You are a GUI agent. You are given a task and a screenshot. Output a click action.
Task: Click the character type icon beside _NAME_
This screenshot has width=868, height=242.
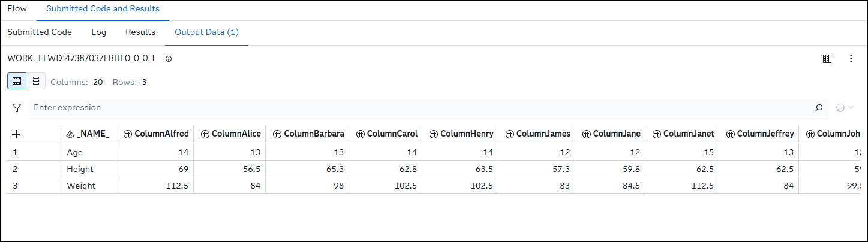click(70, 134)
